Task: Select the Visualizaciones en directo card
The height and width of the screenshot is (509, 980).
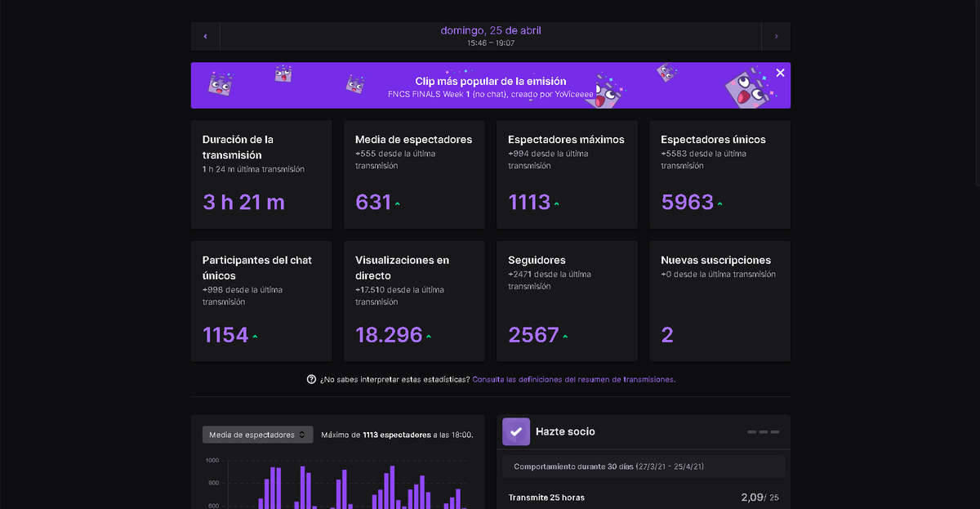Action: click(414, 301)
